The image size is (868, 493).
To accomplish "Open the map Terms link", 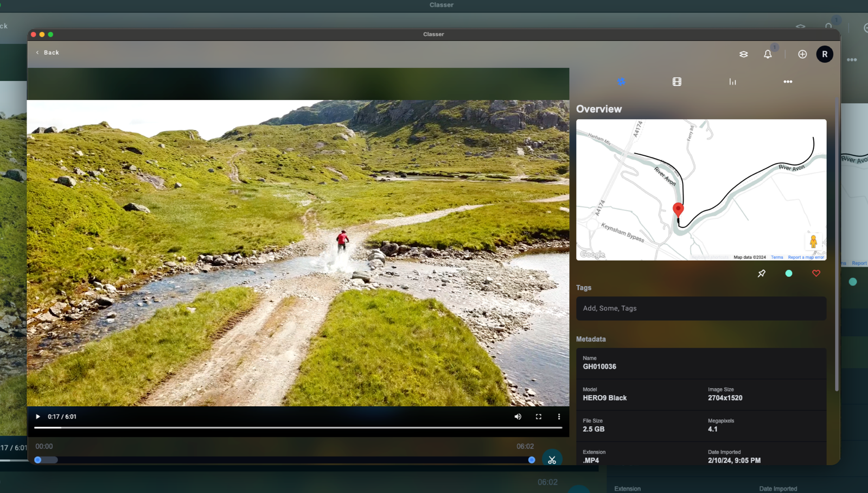I will point(777,257).
